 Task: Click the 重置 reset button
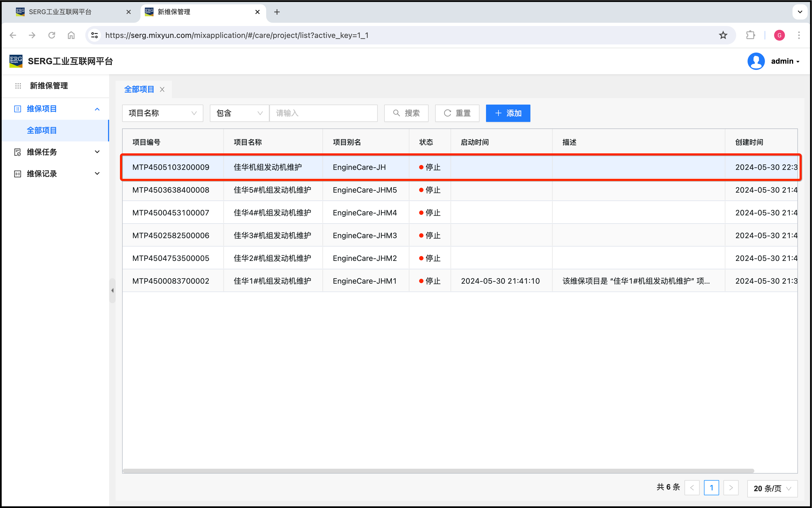457,113
